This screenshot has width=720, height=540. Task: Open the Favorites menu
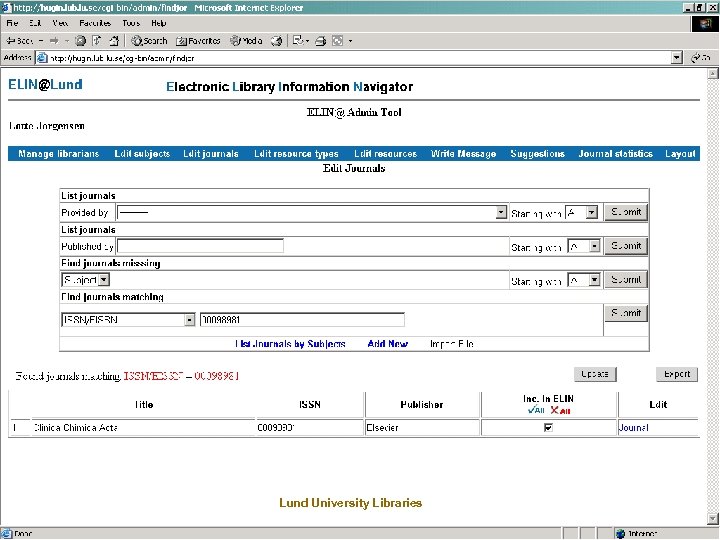click(x=95, y=23)
